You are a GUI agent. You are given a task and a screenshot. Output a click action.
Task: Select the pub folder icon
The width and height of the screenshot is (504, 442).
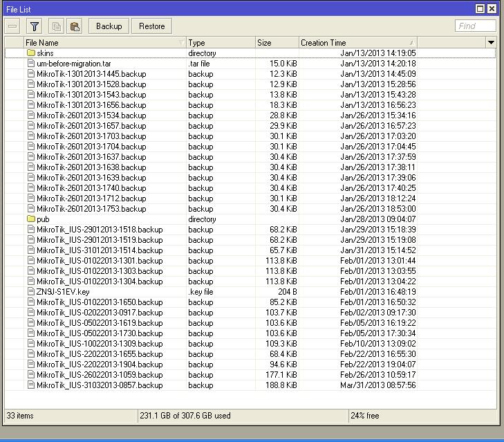click(31, 219)
